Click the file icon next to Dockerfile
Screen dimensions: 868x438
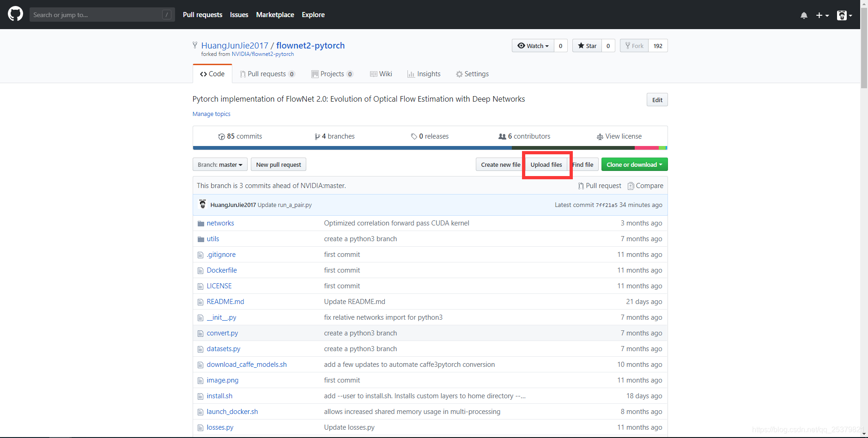(200, 271)
